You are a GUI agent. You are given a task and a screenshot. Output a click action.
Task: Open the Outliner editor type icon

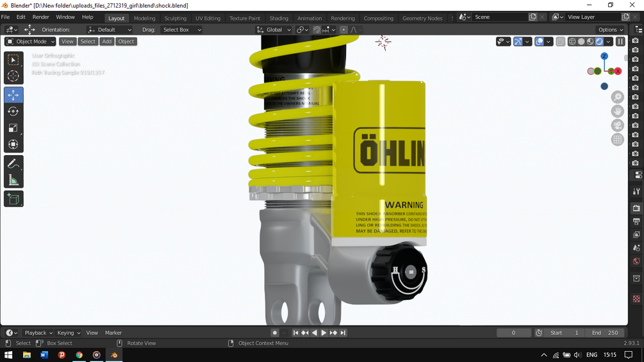point(639,29)
